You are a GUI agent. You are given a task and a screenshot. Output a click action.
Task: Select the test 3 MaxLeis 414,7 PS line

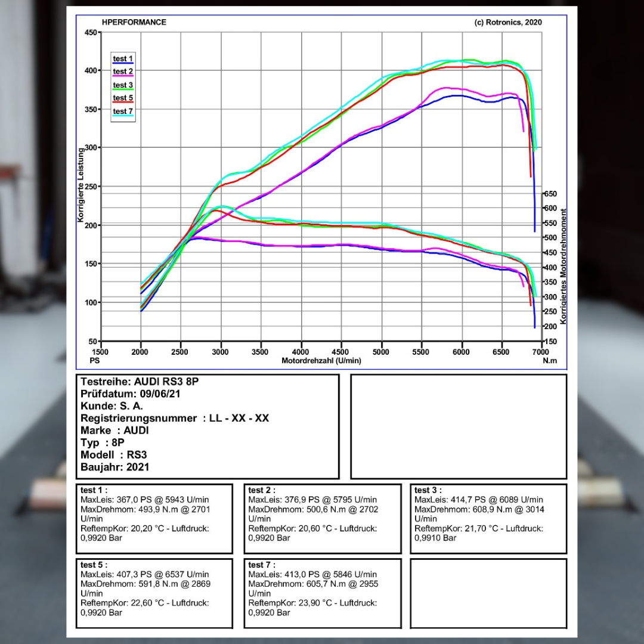[x=479, y=500]
